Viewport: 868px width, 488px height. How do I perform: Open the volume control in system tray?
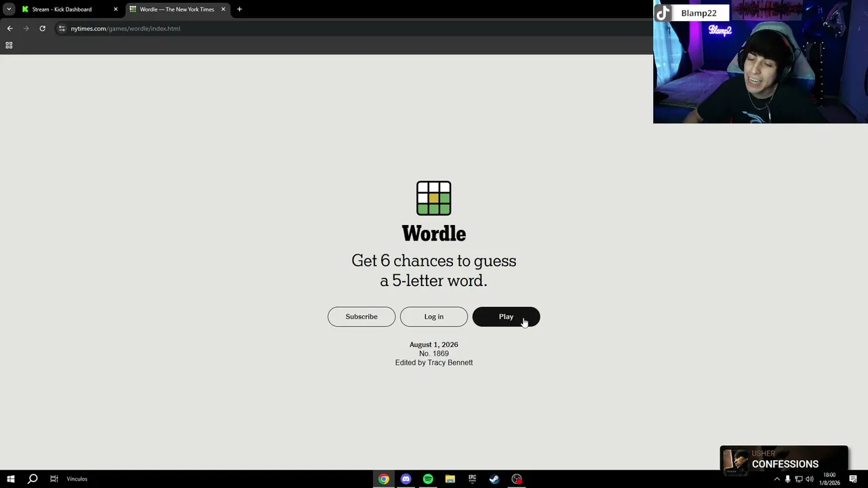[x=810, y=479]
